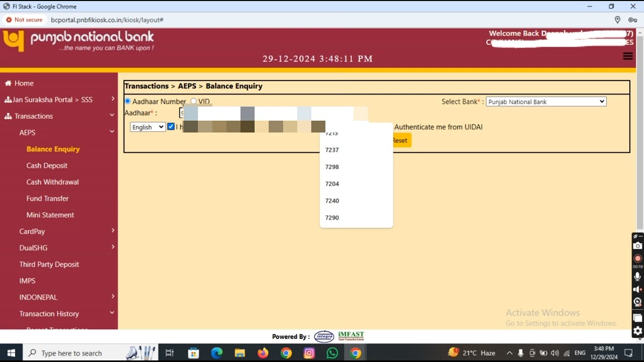Open the hamburger menu icon in header
Screen dimensions: 644x362
click(627, 56)
